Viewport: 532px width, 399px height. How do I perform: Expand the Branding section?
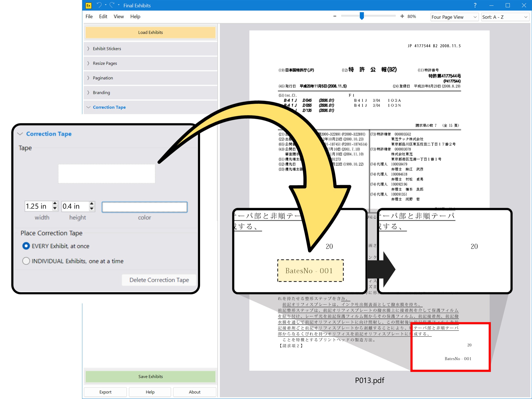pyautogui.click(x=150, y=93)
